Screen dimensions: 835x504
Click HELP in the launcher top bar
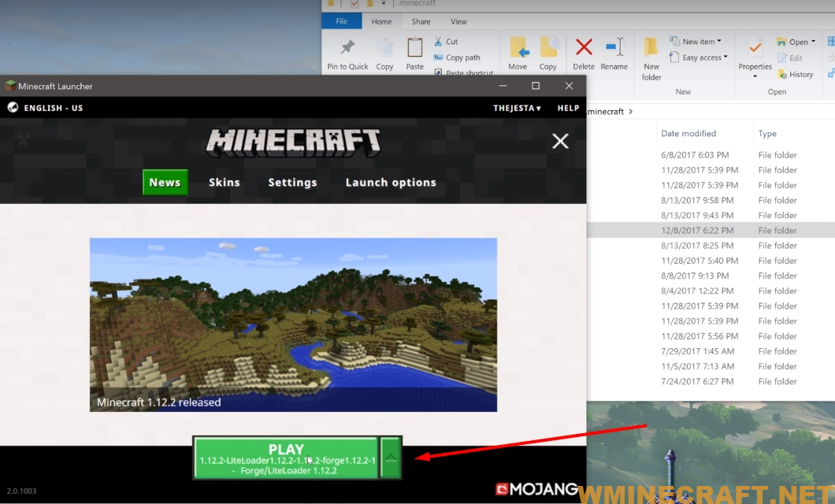coord(568,108)
